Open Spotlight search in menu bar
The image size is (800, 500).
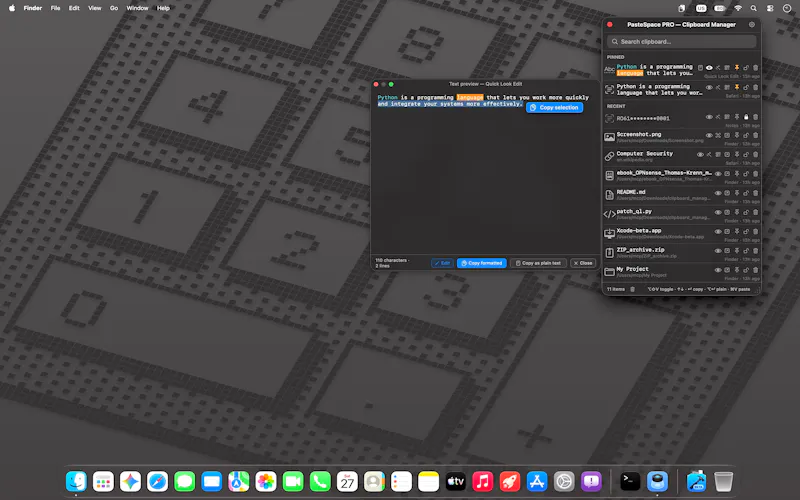[x=754, y=8]
